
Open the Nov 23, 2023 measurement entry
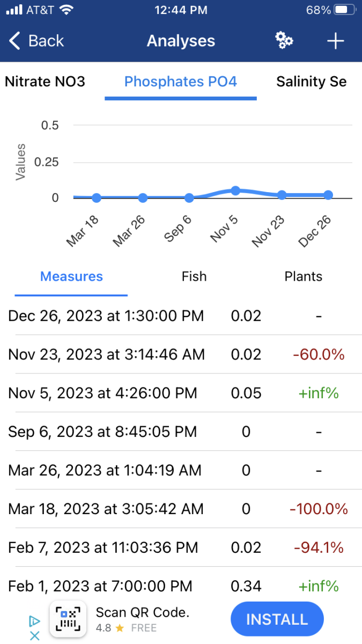pyautogui.click(x=180, y=354)
